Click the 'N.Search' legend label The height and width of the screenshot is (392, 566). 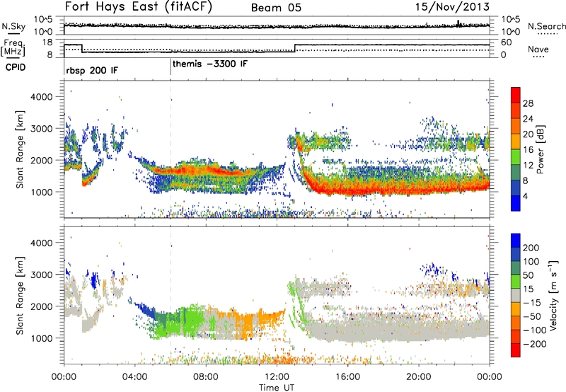[x=546, y=26]
